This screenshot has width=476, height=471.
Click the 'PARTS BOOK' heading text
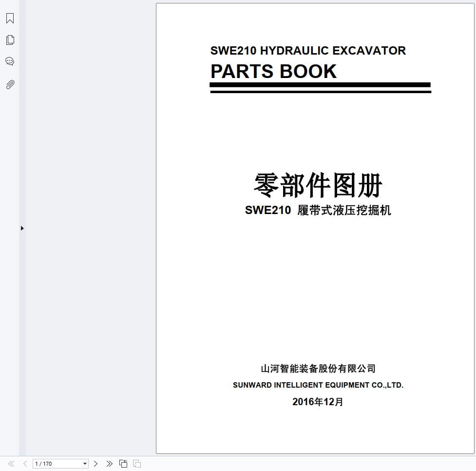tap(273, 71)
